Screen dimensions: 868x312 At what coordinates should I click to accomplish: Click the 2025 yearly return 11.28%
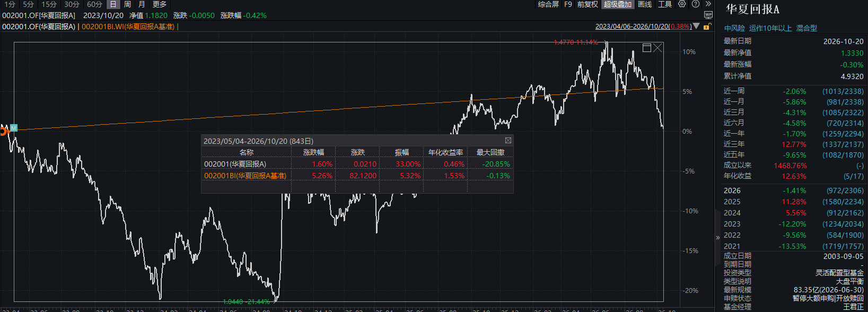coord(794,202)
